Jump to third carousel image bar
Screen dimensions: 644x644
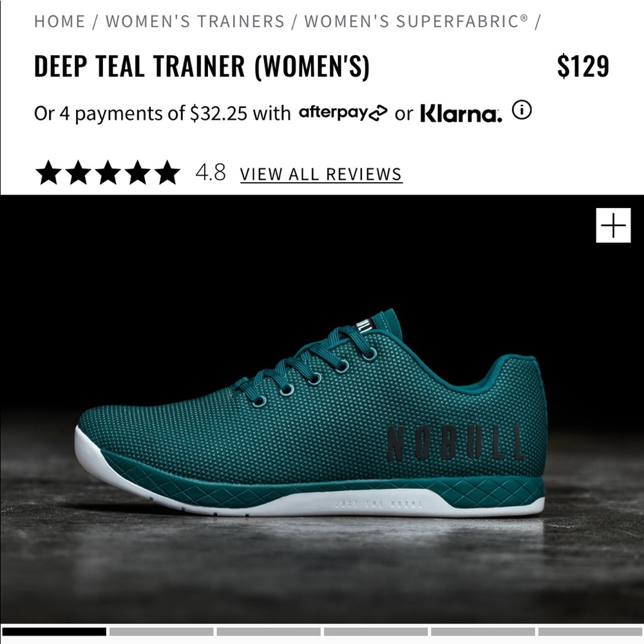(x=269, y=631)
